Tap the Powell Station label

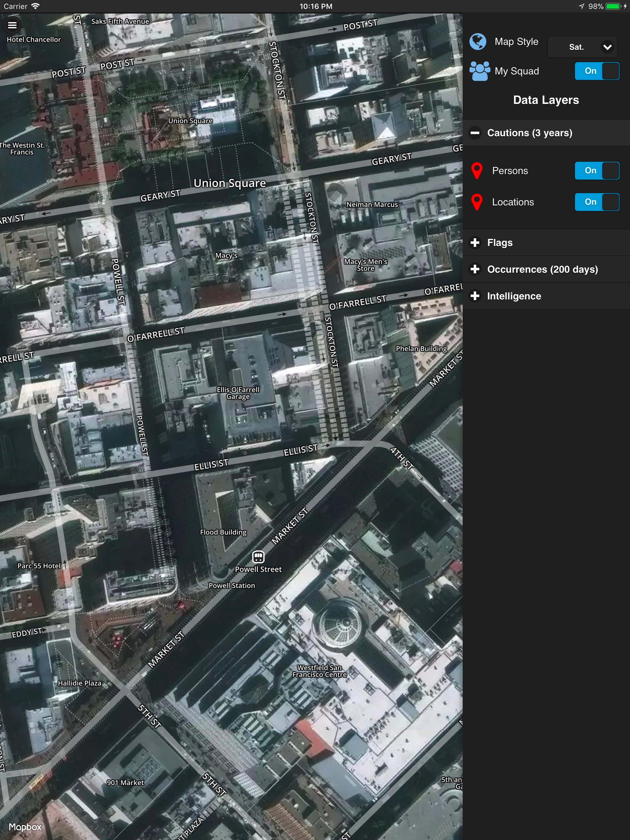(x=232, y=585)
